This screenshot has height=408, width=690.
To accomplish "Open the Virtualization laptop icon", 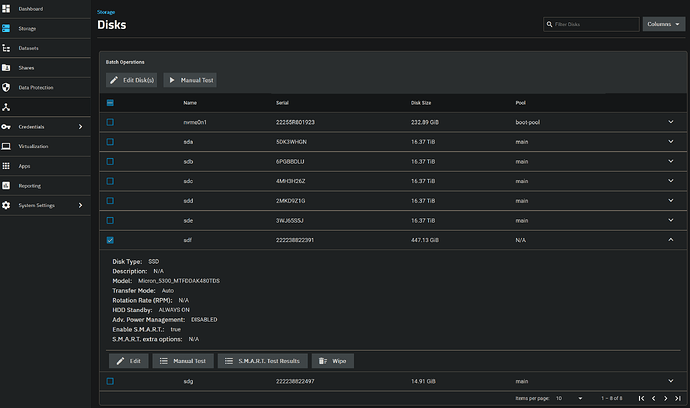I will click(x=6, y=146).
